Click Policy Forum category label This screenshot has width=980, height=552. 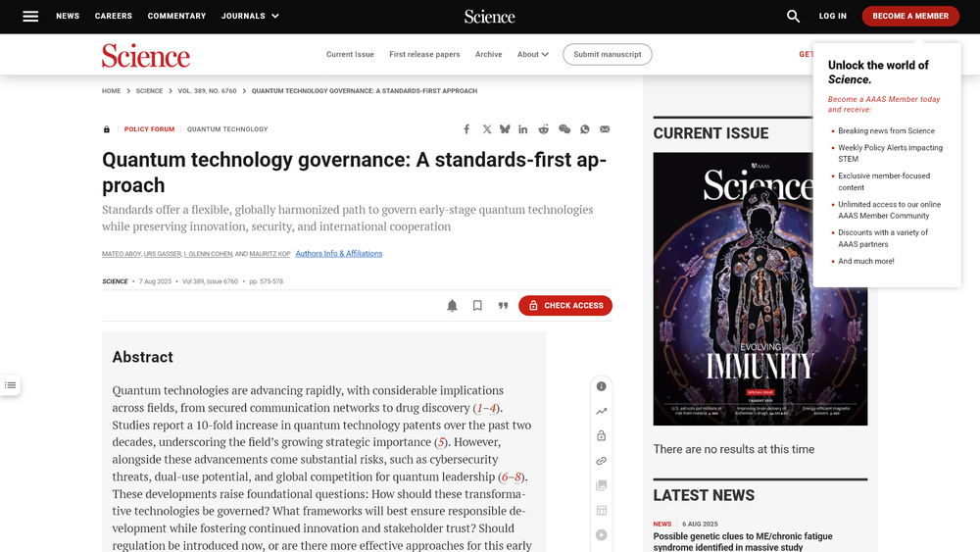pyautogui.click(x=149, y=129)
